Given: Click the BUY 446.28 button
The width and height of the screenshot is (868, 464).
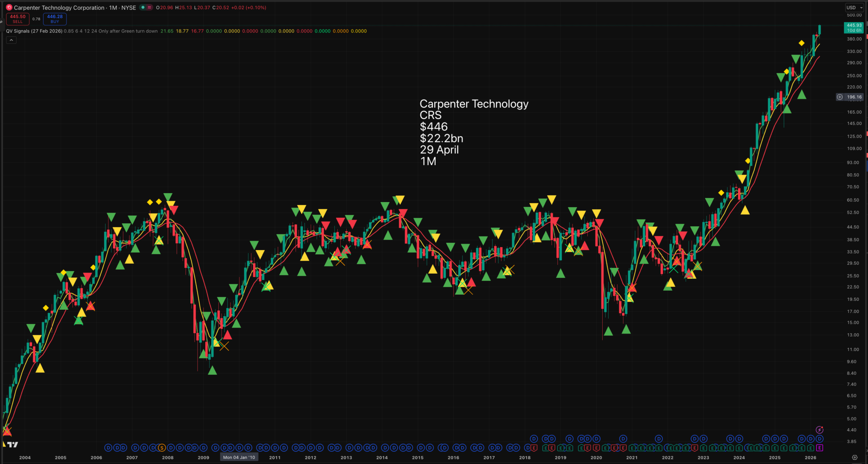Looking at the screenshot, I should (x=55, y=19).
